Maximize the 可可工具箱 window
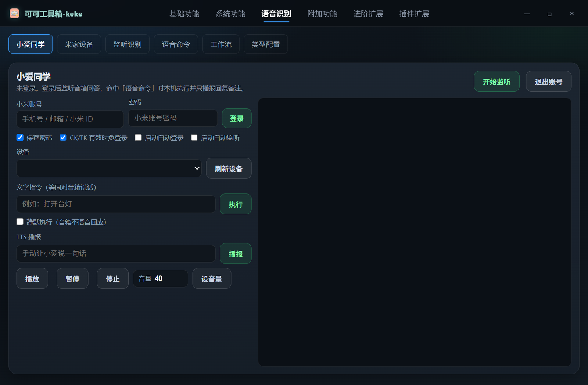The height and width of the screenshot is (385, 588). (549, 14)
